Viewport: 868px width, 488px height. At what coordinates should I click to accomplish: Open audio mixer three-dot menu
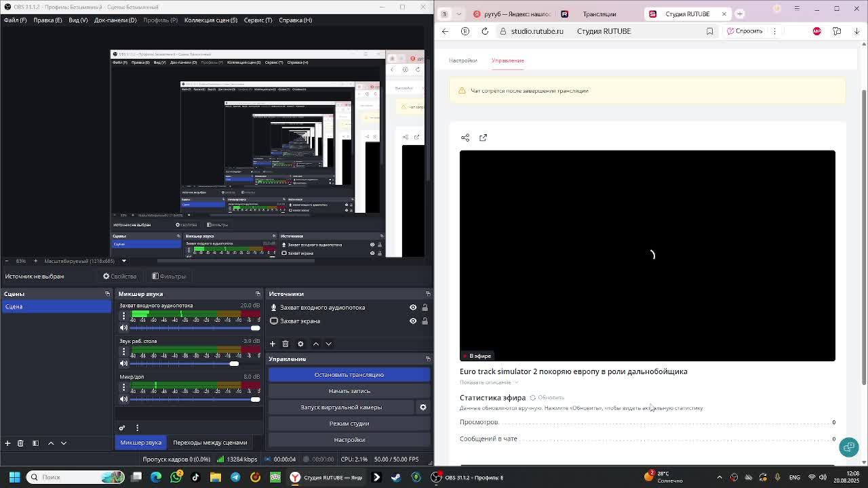(x=137, y=428)
